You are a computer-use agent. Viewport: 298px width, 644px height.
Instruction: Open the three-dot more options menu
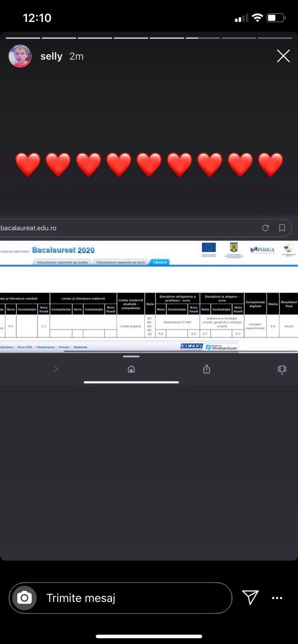click(277, 598)
